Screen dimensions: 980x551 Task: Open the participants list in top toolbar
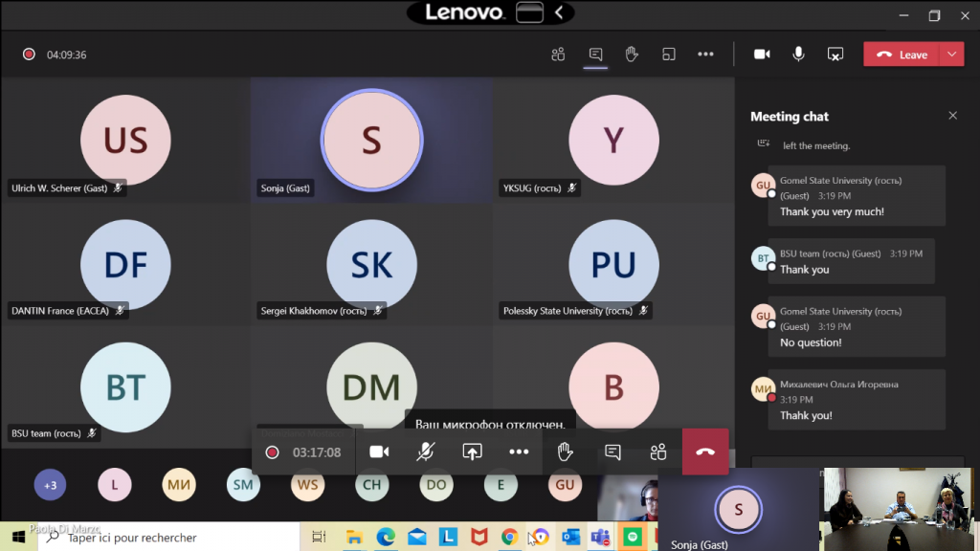(x=558, y=55)
